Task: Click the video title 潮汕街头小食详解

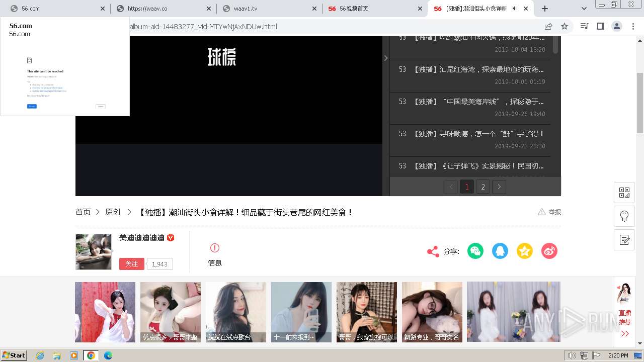Action: (246, 212)
